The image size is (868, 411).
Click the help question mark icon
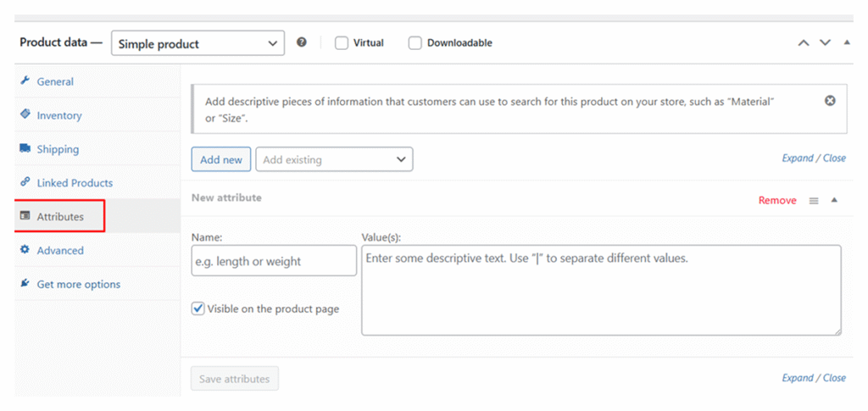pos(302,42)
